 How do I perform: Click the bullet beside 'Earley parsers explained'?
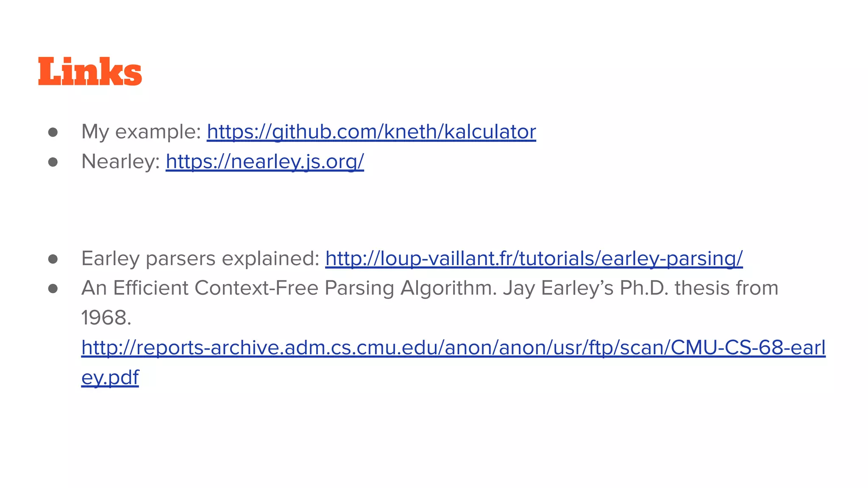coord(53,259)
